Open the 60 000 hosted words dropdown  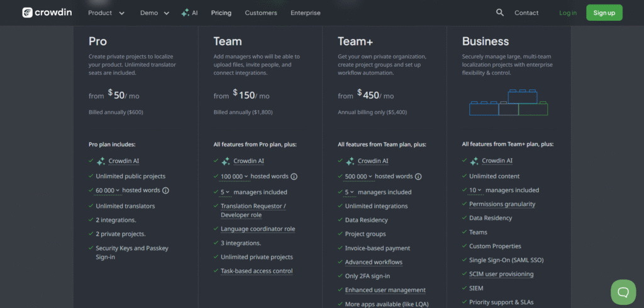108,190
